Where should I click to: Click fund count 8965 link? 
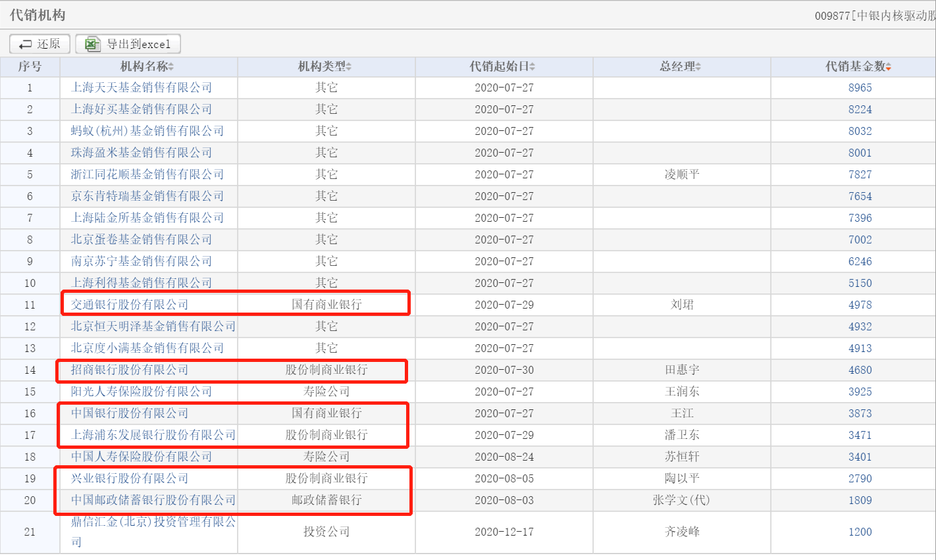click(860, 88)
